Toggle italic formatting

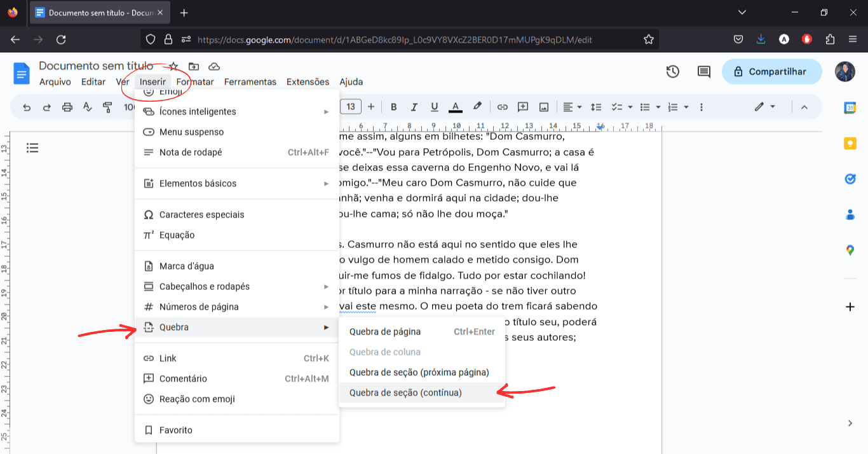[414, 106]
